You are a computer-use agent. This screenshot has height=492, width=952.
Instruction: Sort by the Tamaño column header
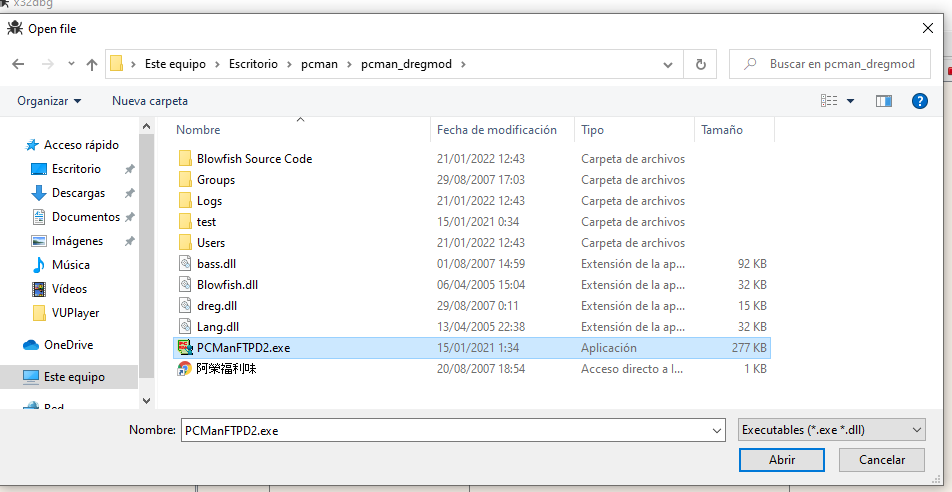[x=721, y=130]
